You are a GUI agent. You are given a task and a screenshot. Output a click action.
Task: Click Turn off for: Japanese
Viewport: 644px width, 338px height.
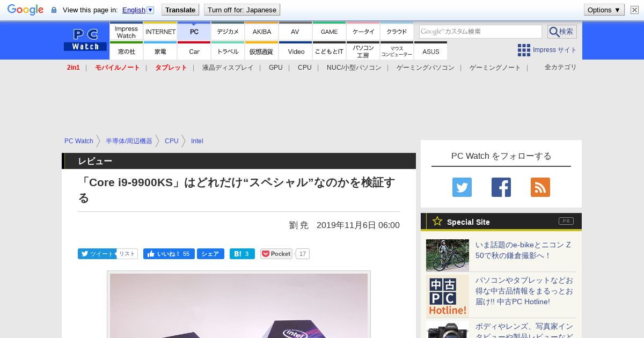pos(242,10)
